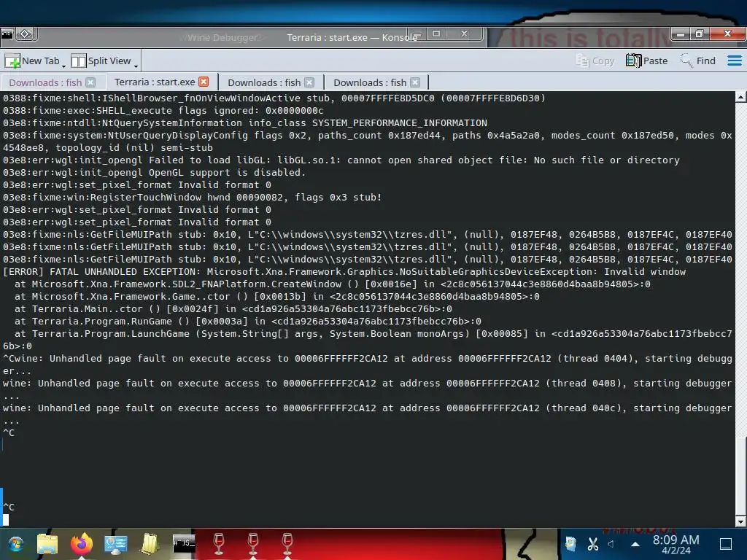Click the terminal scrollbar down arrow

741,522
